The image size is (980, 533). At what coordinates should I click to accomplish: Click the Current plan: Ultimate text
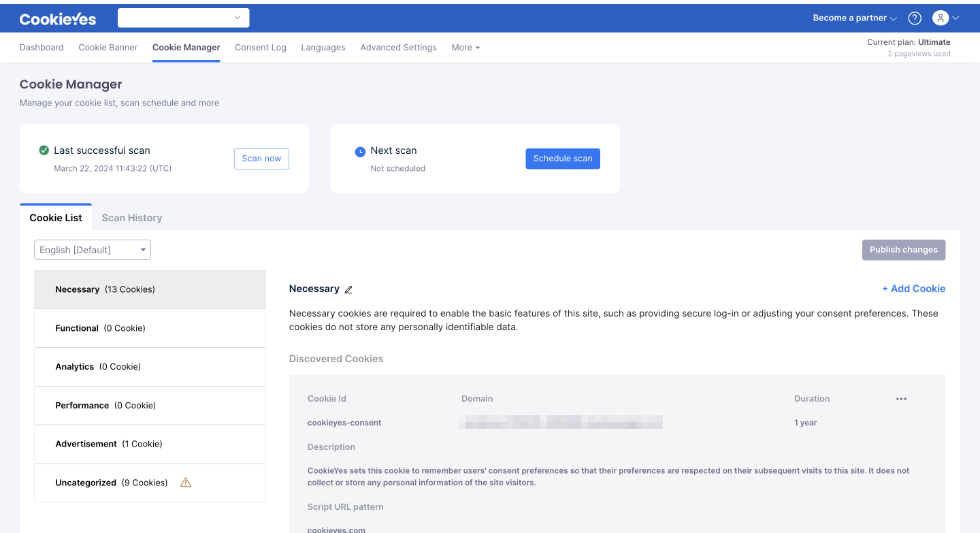[909, 42]
